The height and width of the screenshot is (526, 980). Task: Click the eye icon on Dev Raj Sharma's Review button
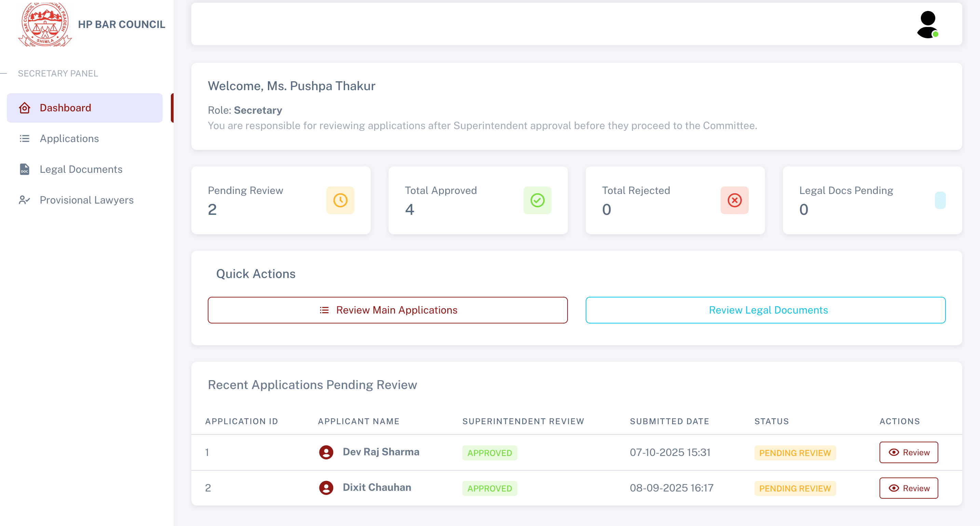(894, 452)
